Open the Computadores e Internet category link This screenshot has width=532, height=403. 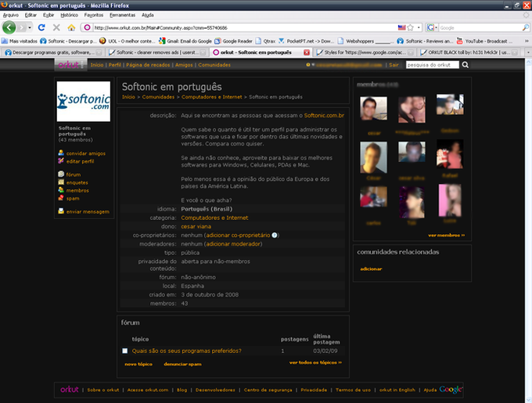pyautogui.click(x=214, y=218)
